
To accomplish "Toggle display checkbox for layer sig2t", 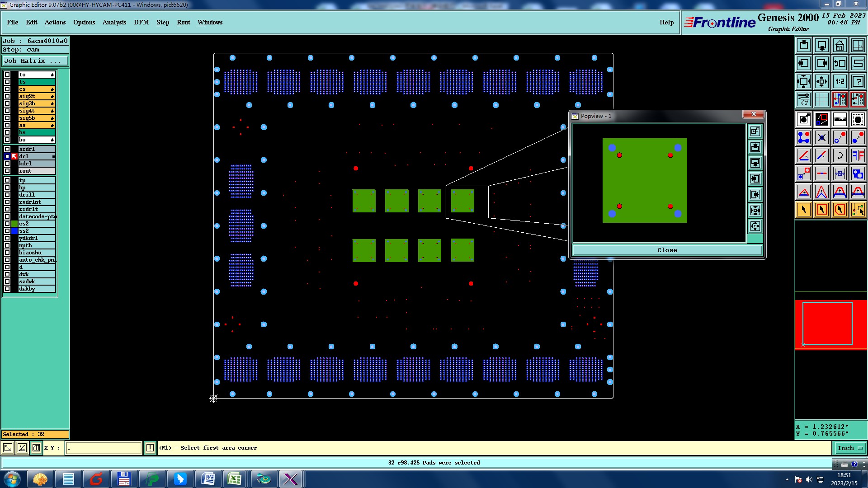I will (7, 96).
